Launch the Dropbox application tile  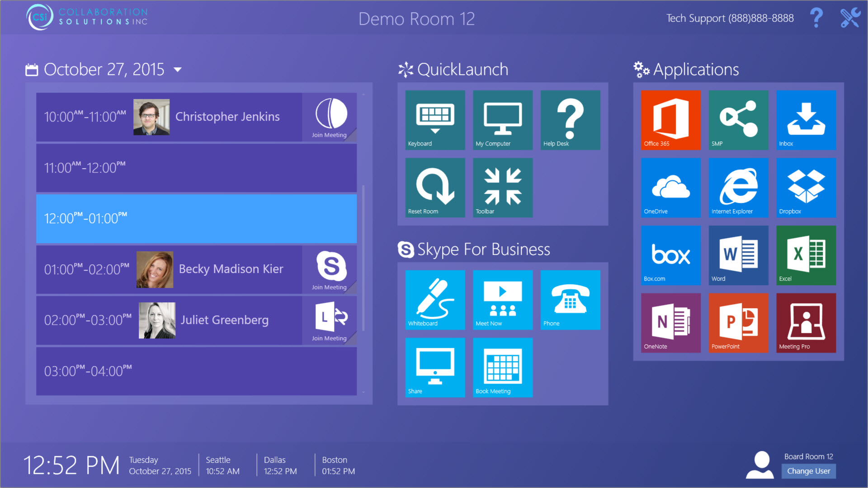click(x=806, y=188)
